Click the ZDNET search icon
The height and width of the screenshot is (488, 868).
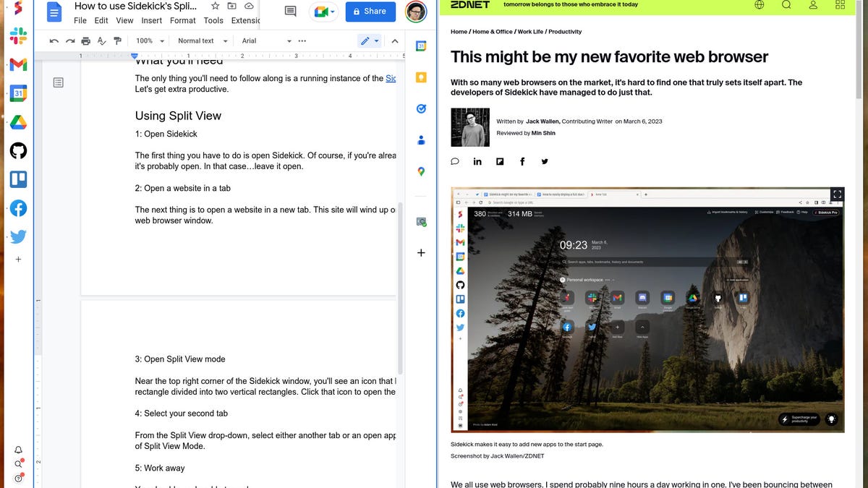(786, 5)
